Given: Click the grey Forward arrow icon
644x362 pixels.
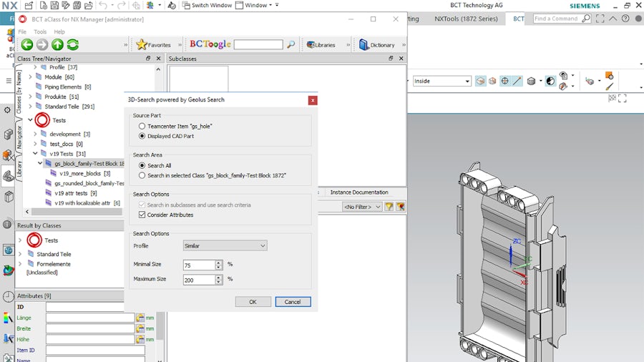Looking at the screenshot, I should 42,44.
